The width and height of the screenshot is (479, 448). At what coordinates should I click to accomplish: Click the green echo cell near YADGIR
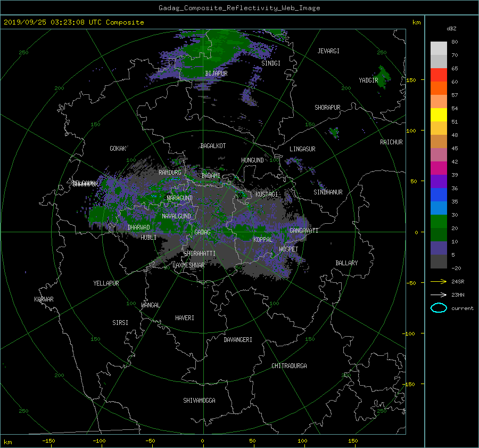click(383, 77)
